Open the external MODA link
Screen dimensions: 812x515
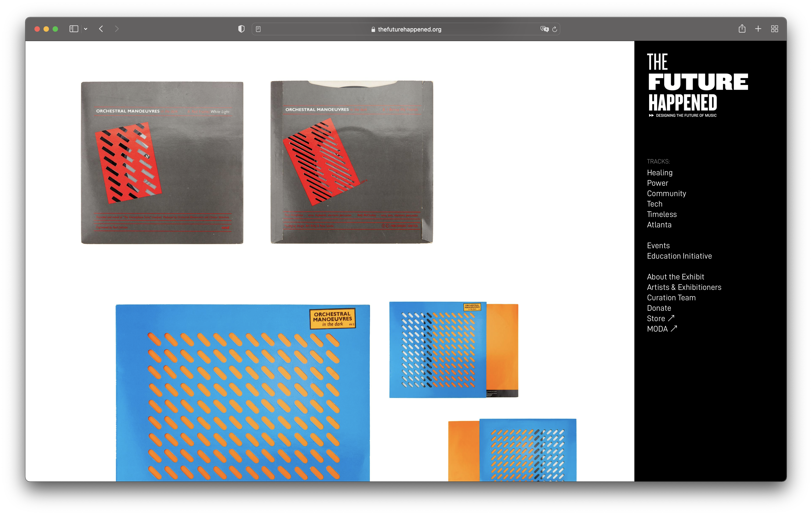[662, 329]
